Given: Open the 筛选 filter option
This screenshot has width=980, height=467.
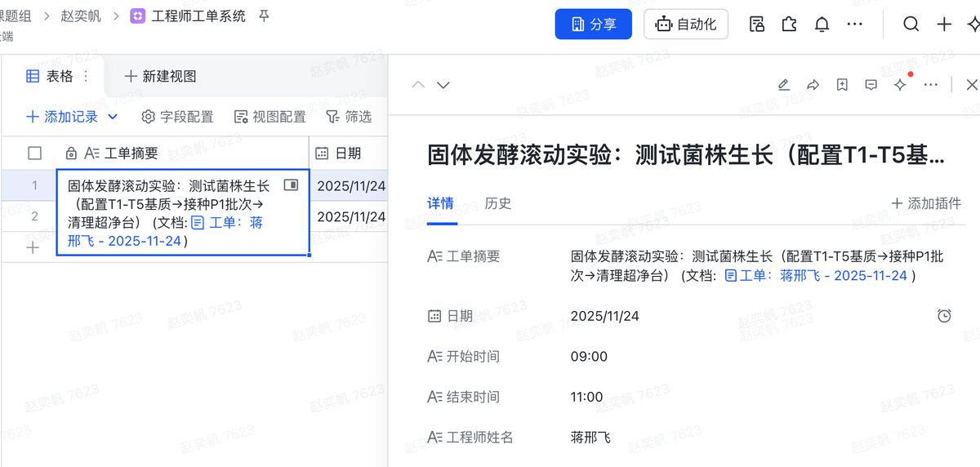Looking at the screenshot, I should pos(349,117).
